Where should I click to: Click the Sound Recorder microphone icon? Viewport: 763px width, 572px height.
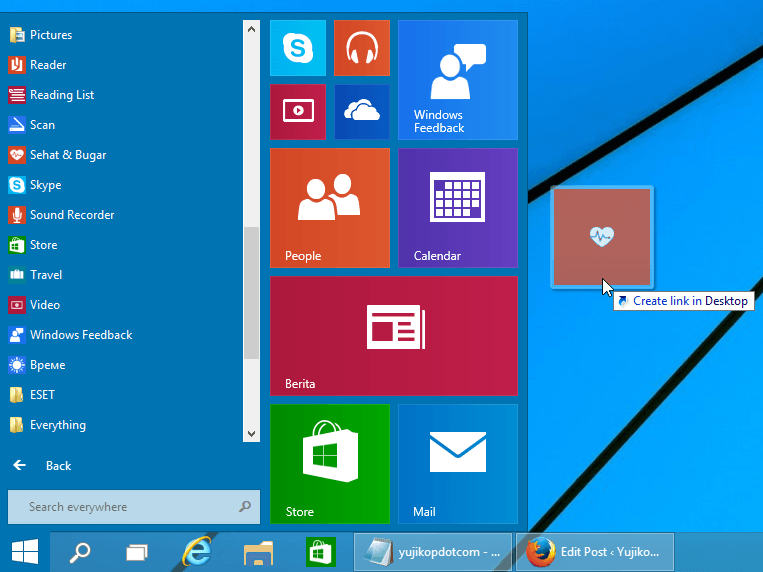(17, 215)
